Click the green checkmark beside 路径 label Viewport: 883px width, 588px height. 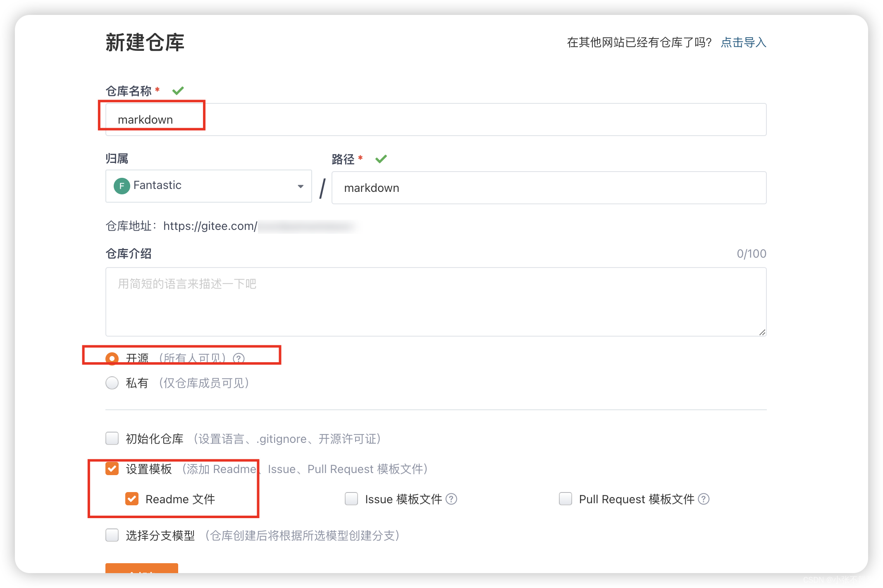click(381, 159)
